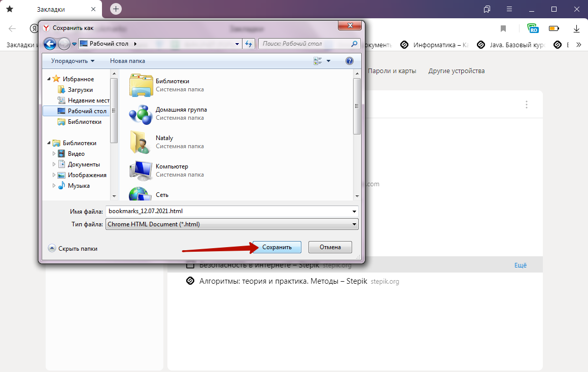Click Скрыть папки toggle
The height and width of the screenshot is (372, 588).
click(x=73, y=248)
